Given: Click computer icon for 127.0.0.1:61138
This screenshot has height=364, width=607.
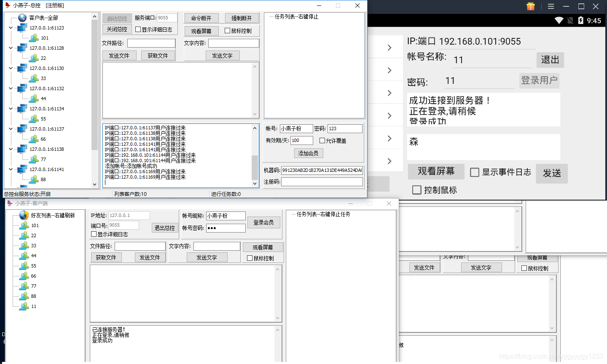Looking at the screenshot, I should [x=22, y=149].
